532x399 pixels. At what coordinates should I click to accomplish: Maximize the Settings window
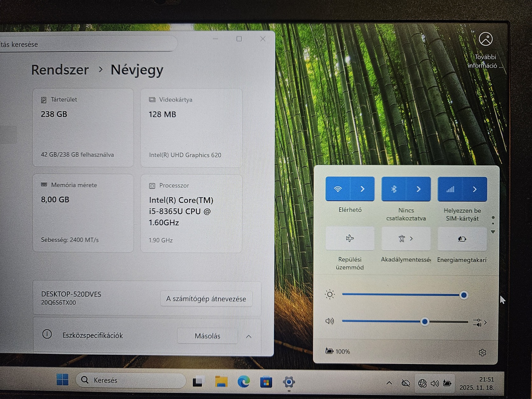click(x=239, y=39)
